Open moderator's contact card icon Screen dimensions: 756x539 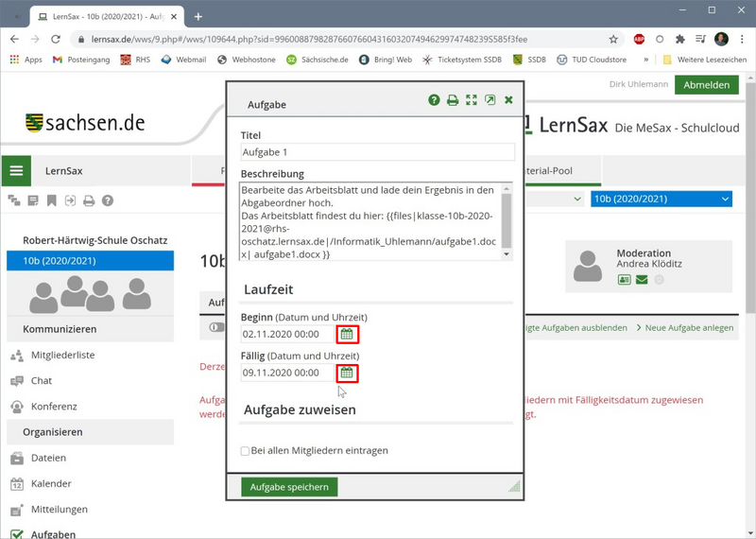point(624,280)
